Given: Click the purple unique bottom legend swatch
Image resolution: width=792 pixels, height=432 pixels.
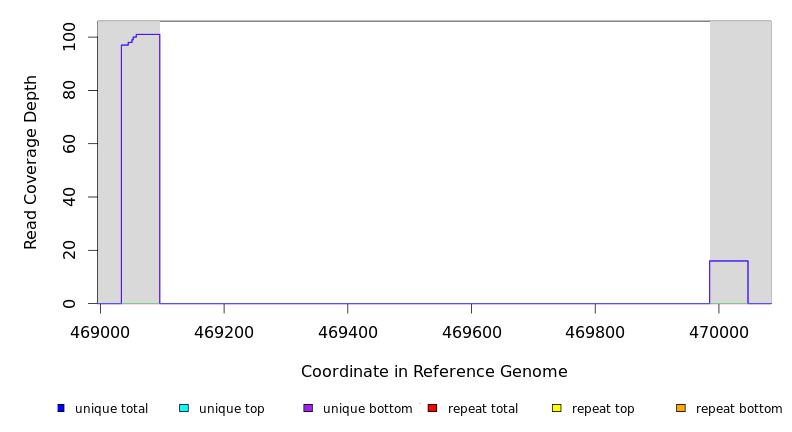Looking at the screenshot, I should click(x=308, y=408).
